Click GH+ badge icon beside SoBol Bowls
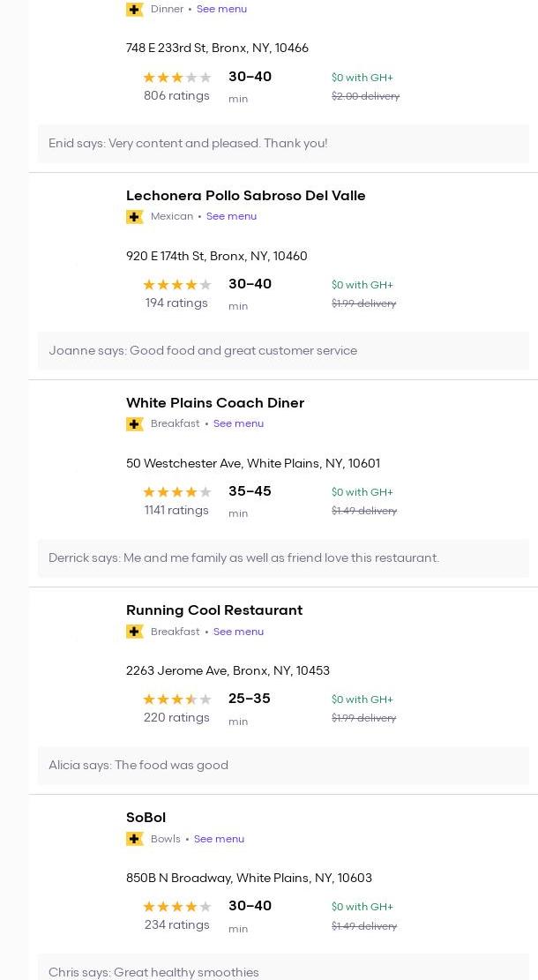 pyautogui.click(x=135, y=839)
